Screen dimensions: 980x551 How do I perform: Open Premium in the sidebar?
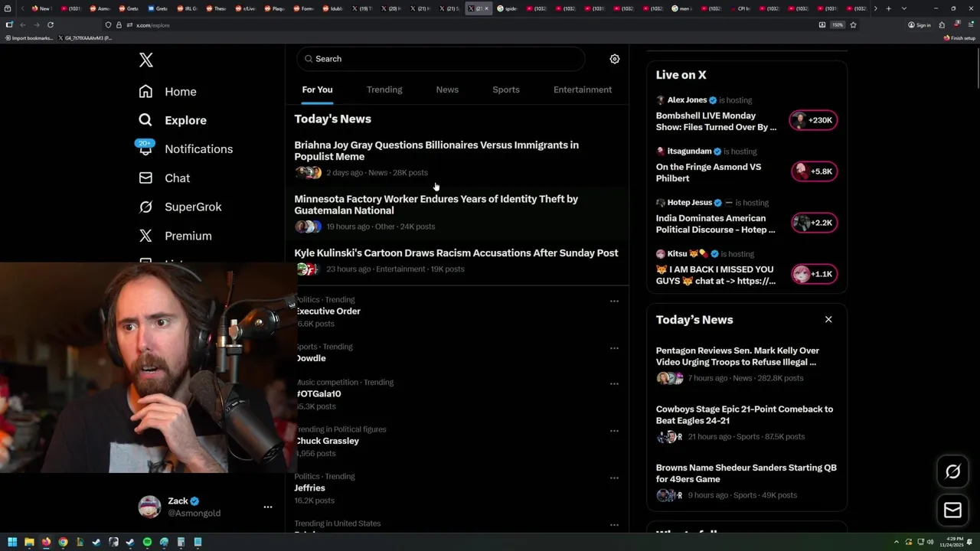pyautogui.click(x=175, y=236)
